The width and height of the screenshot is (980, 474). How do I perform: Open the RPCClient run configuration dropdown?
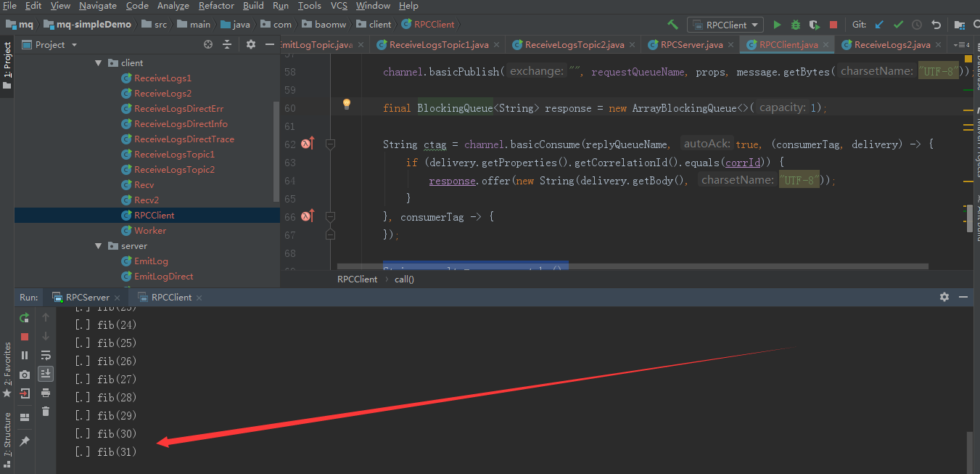725,25
